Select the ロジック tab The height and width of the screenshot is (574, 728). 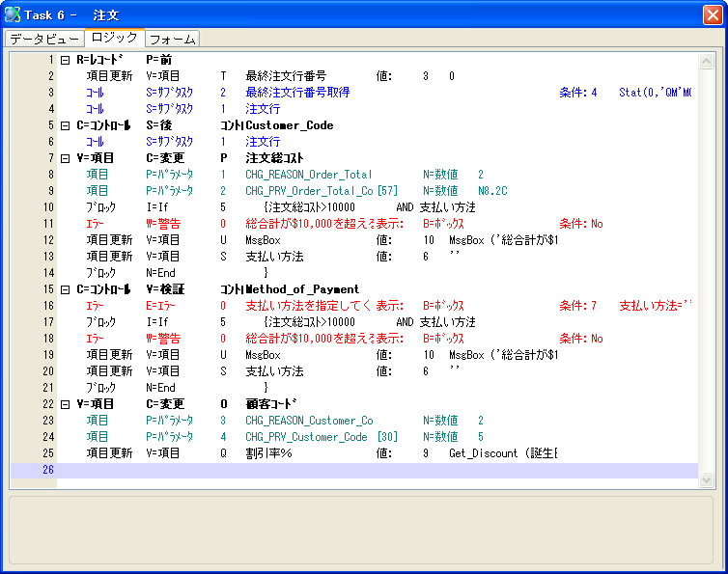point(115,38)
